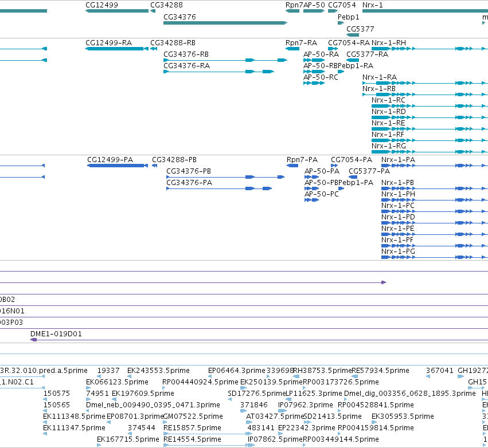488x448 pixels.
Task: Click EST label EK111348.5prime
Action: [x=74, y=416]
